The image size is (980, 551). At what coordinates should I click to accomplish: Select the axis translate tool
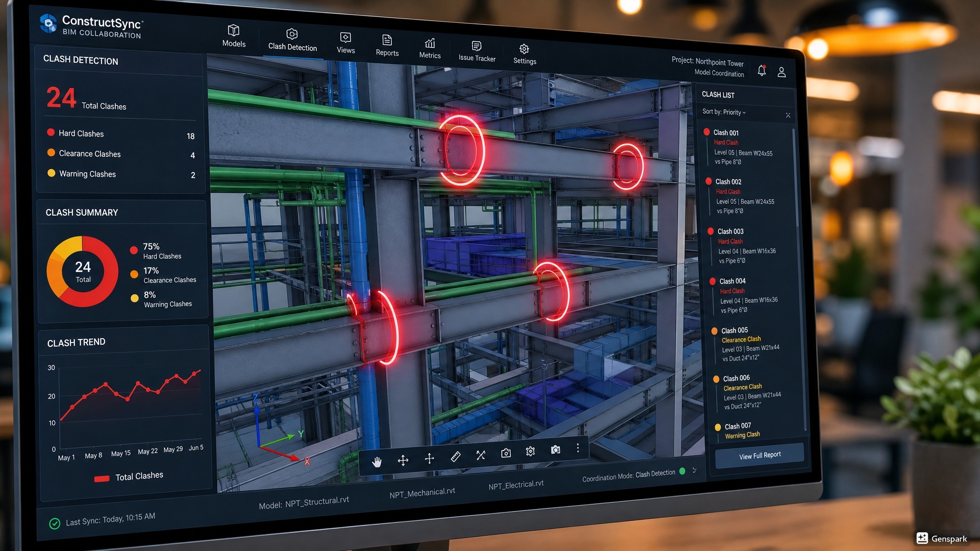429,458
